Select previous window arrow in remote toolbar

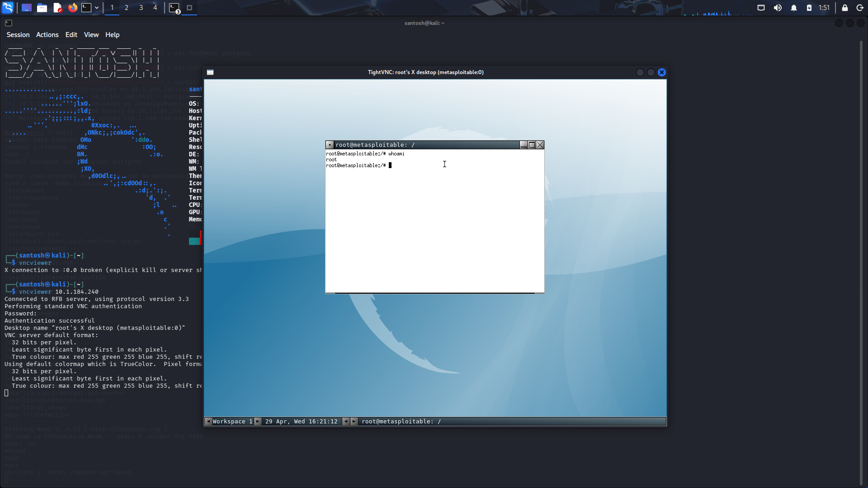(346, 422)
